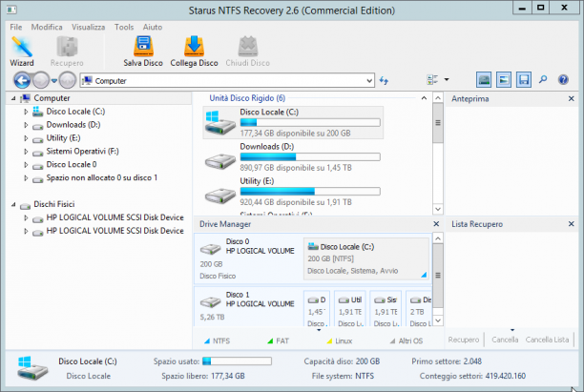The width and height of the screenshot is (584, 392).
Task: Toggle the preview panel button
Action: tap(504, 80)
